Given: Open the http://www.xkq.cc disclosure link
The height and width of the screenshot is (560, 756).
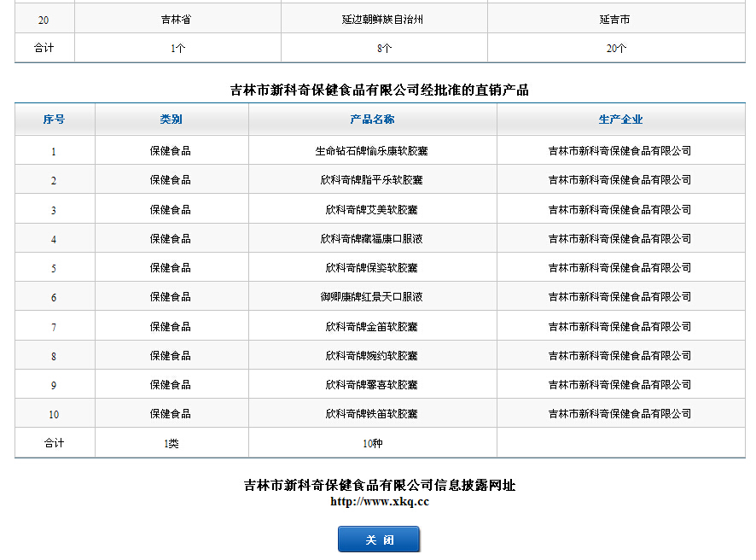Looking at the screenshot, I should click(x=380, y=502).
